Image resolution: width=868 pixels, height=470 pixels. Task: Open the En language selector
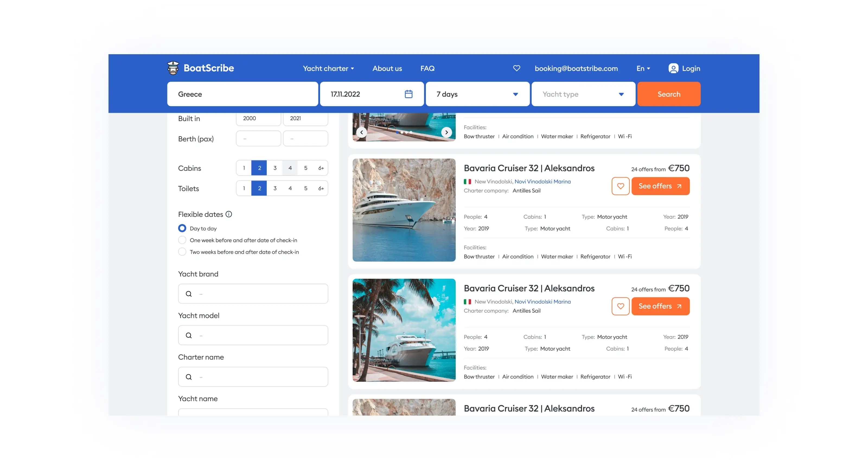[x=643, y=68]
